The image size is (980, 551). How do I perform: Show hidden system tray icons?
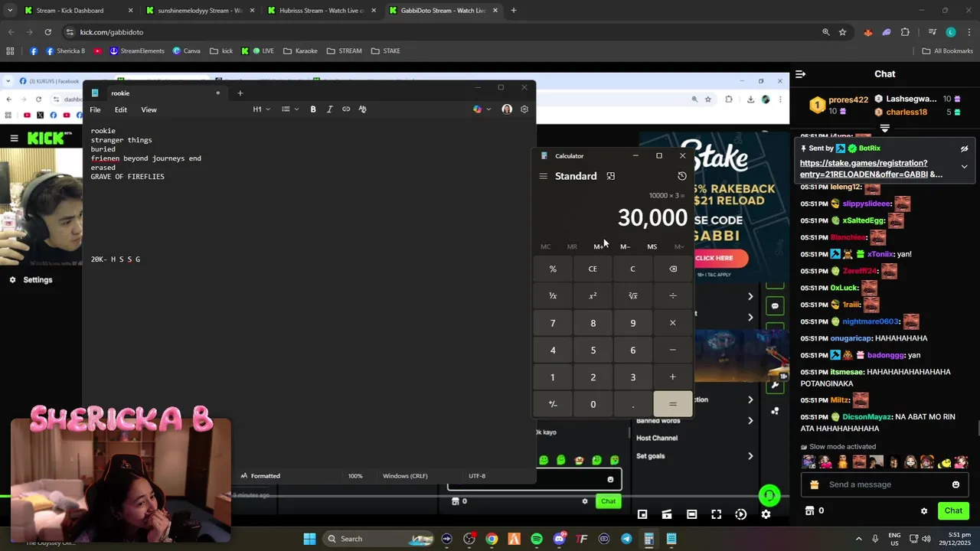(858, 539)
